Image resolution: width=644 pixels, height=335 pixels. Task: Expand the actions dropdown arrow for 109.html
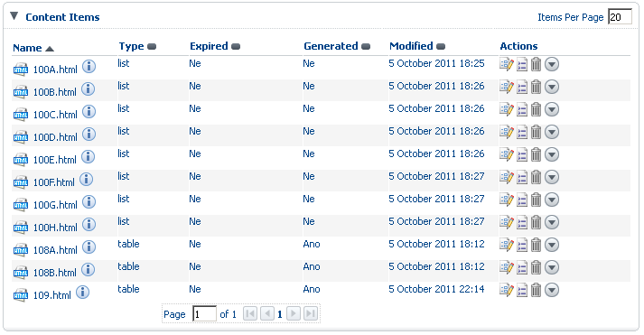click(x=552, y=290)
